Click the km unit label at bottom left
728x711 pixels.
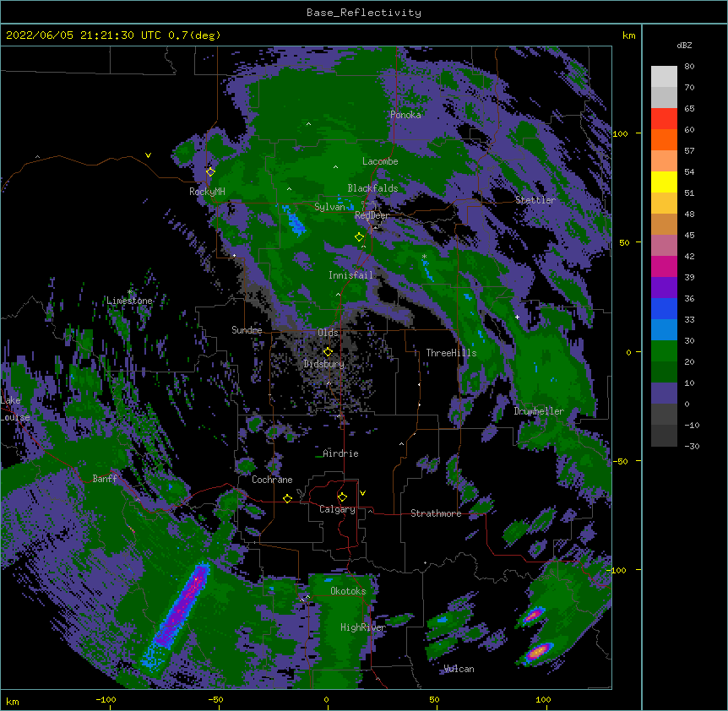[x=13, y=702]
